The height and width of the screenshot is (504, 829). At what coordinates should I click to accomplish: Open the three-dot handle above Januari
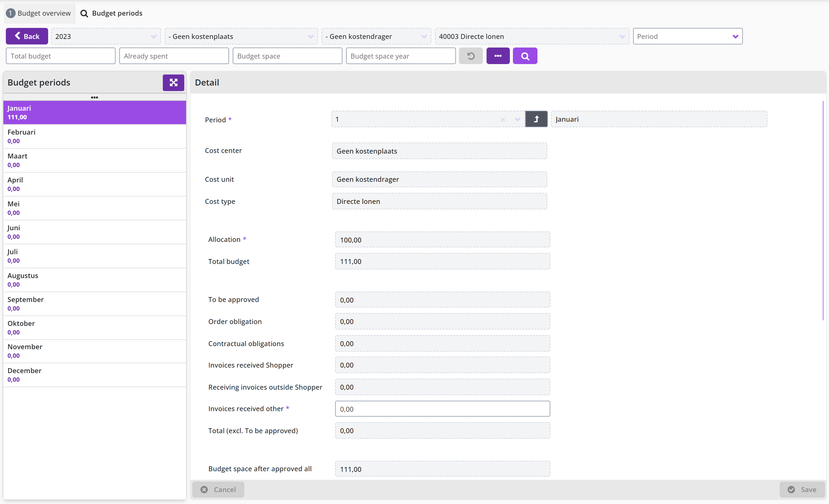tap(94, 97)
